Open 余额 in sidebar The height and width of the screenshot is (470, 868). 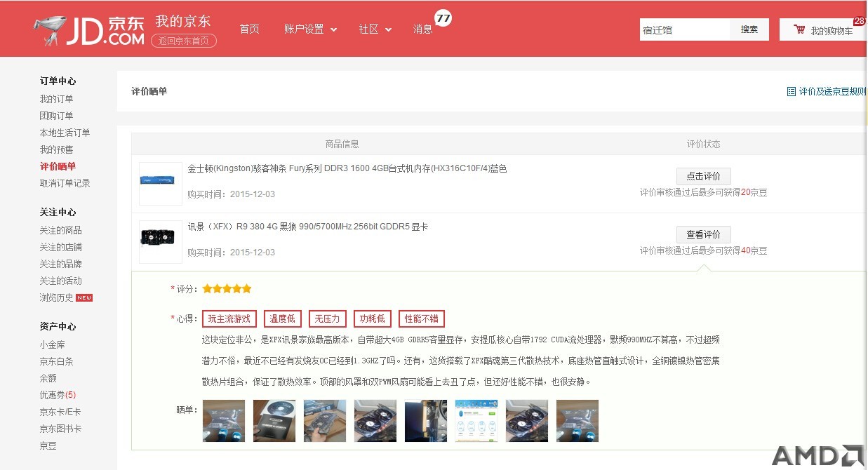[x=48, y=378]
